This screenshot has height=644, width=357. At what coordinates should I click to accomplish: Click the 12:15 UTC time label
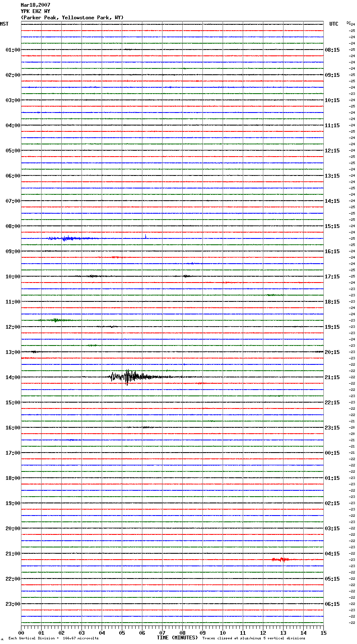tap(332, 151)
